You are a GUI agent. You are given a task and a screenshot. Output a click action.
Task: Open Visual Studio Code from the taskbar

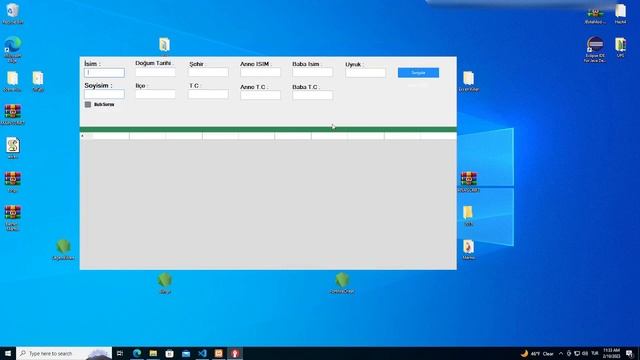[202, 353]
